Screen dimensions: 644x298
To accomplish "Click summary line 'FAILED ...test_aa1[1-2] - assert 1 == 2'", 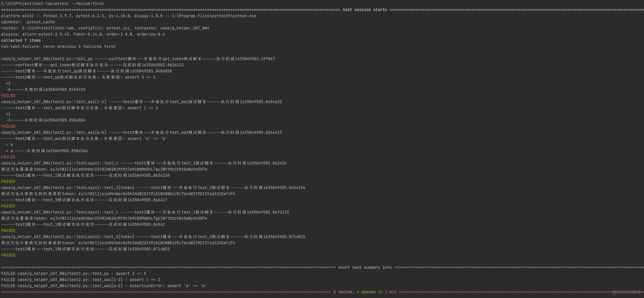I will pos(81,280).
